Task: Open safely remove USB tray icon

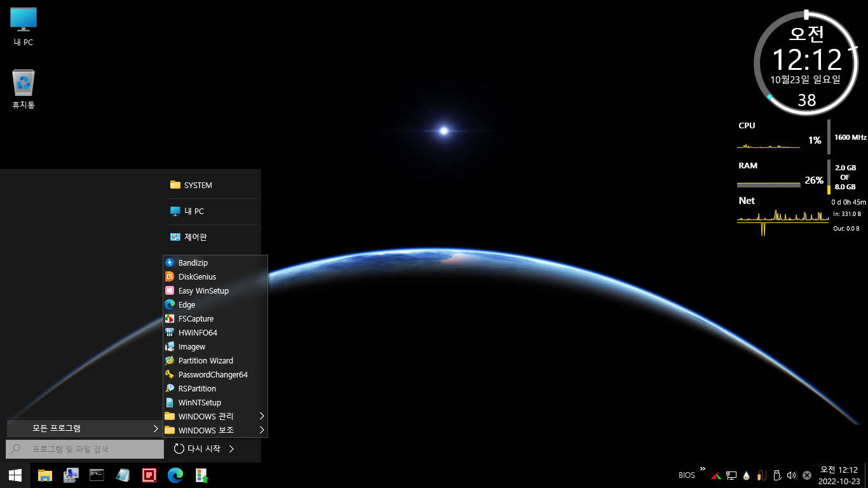Action: tap(776, 475)
